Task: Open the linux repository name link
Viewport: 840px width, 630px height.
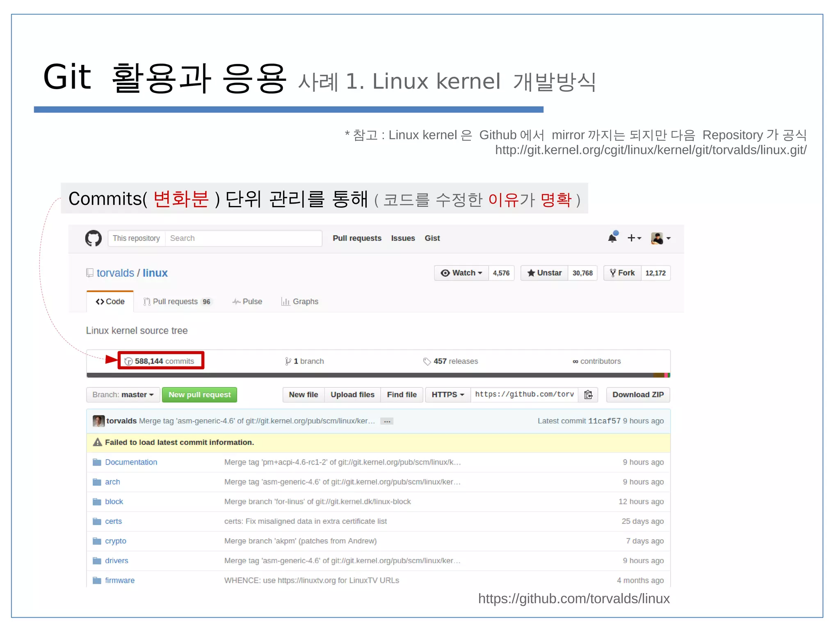Action: tap(155, 273)
